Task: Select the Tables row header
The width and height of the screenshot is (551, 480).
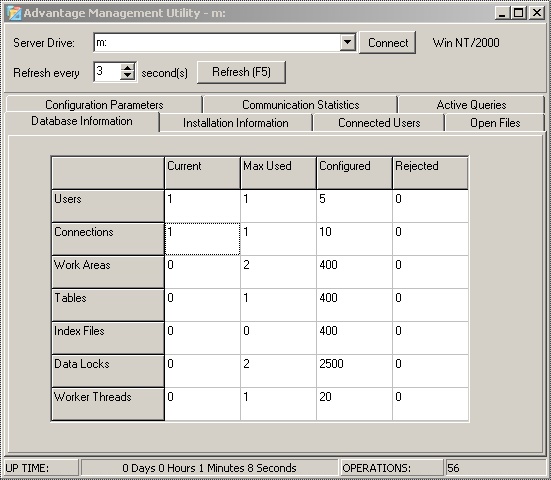Action: pos(108,305)
